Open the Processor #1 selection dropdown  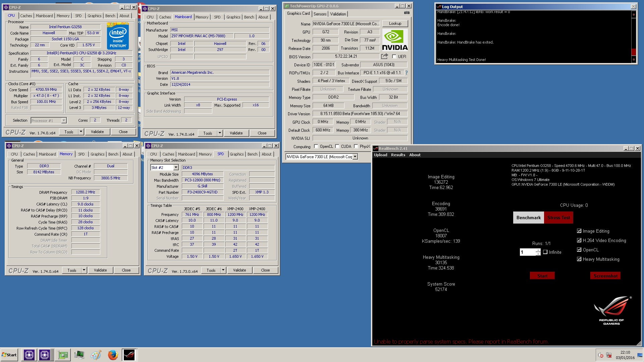coord(64,120)
